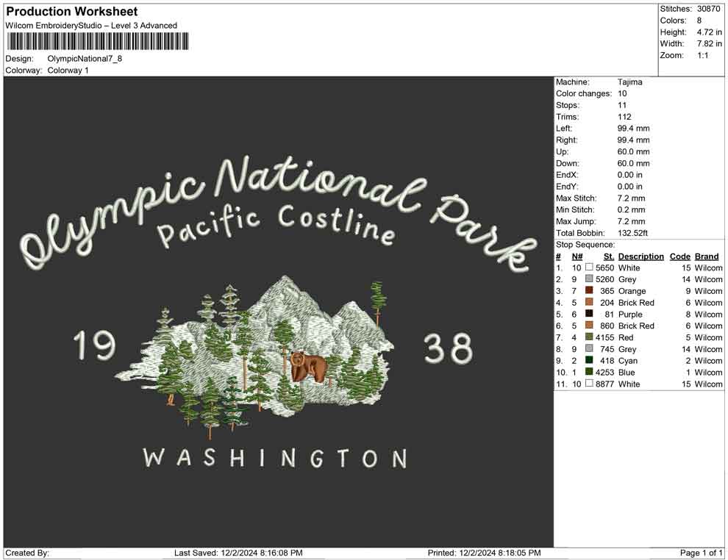Click the Grey 5260 color swatch in row 2
This screenshot has width=728, height=560.
pyautogui.click(x=589, y=279)
